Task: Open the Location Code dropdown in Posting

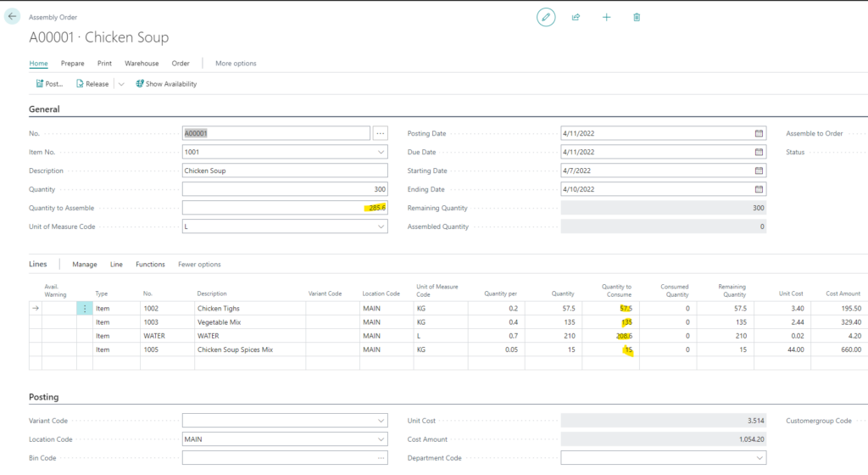Action: click(x=380, y=439)
